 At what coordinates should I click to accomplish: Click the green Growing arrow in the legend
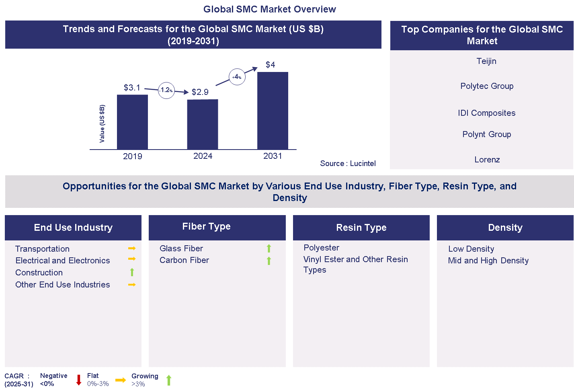[x=169, y=380]
